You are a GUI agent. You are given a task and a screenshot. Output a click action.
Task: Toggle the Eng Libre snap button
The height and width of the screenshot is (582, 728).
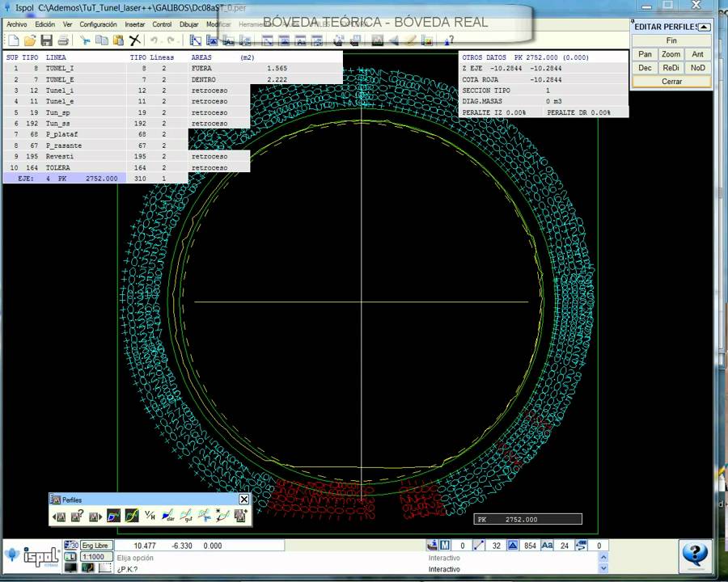coord(96,546)
